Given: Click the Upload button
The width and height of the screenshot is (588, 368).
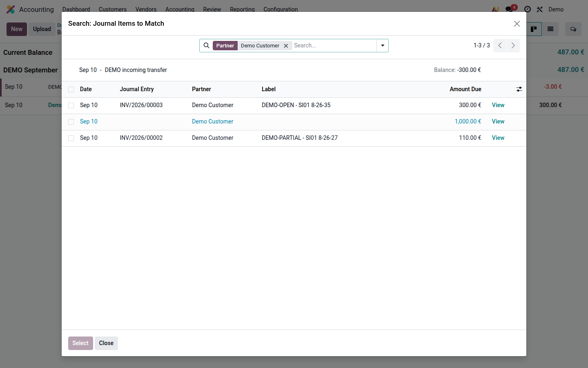Looking at the screenshot, I should (42, 29).
